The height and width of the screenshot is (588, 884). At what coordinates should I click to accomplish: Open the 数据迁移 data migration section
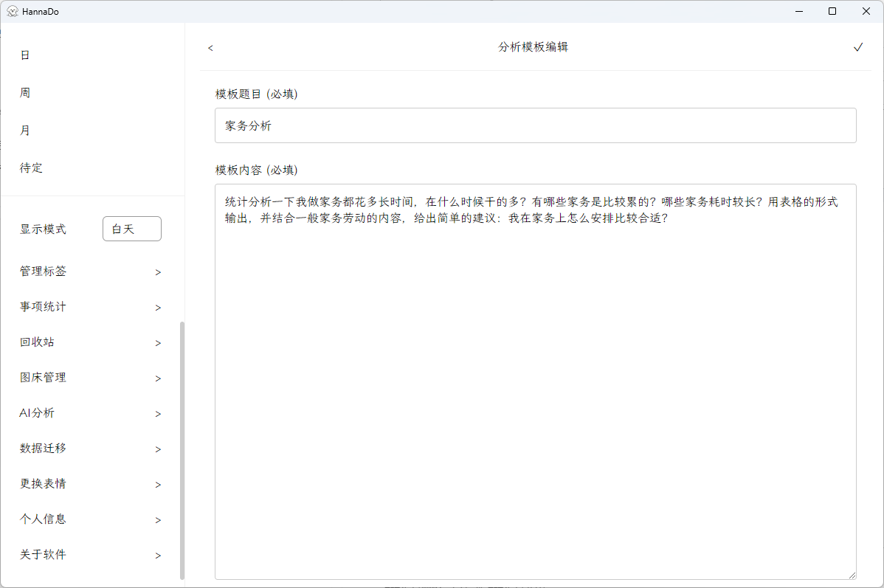pyautogui.click(x=42, y=448)
